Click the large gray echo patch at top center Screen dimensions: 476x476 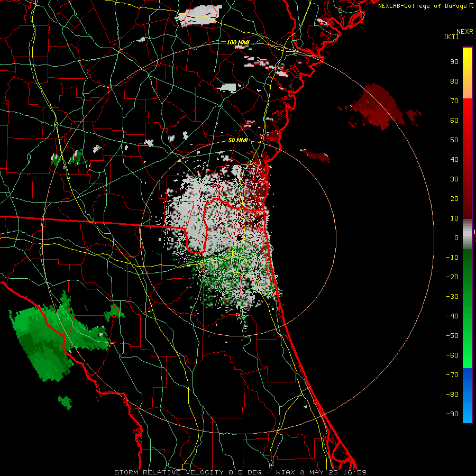(199, 15)
